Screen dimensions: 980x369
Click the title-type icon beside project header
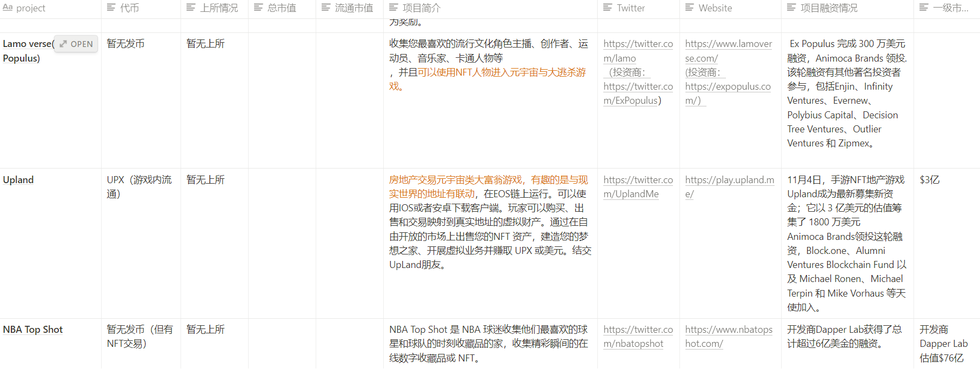click(8, 8)
